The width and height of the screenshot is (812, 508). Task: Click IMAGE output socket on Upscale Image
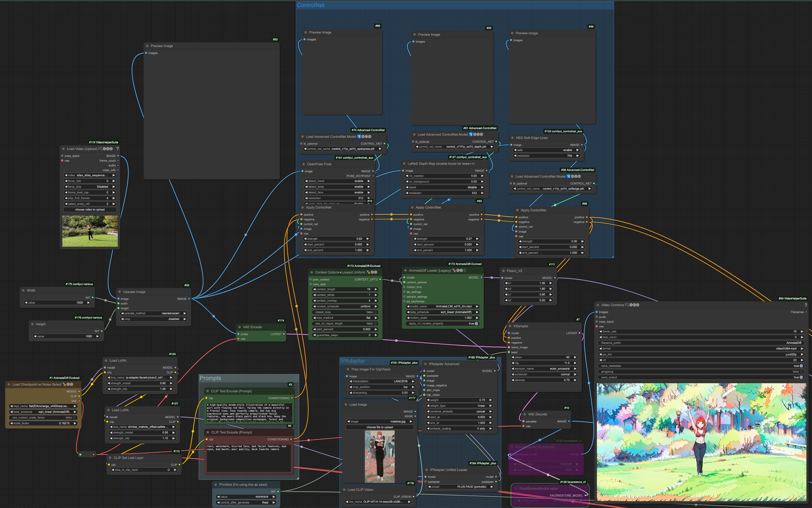coord(189,299)
